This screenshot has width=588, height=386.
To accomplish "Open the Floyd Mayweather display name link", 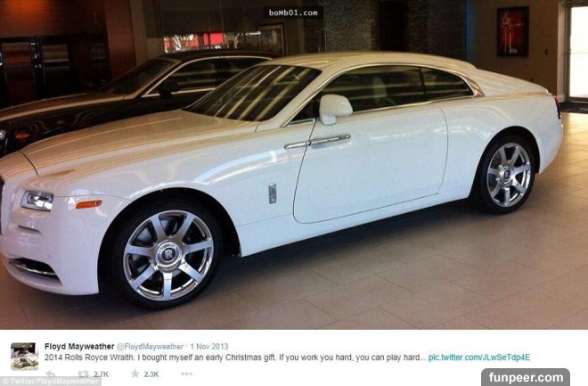I will coord(79,346).
